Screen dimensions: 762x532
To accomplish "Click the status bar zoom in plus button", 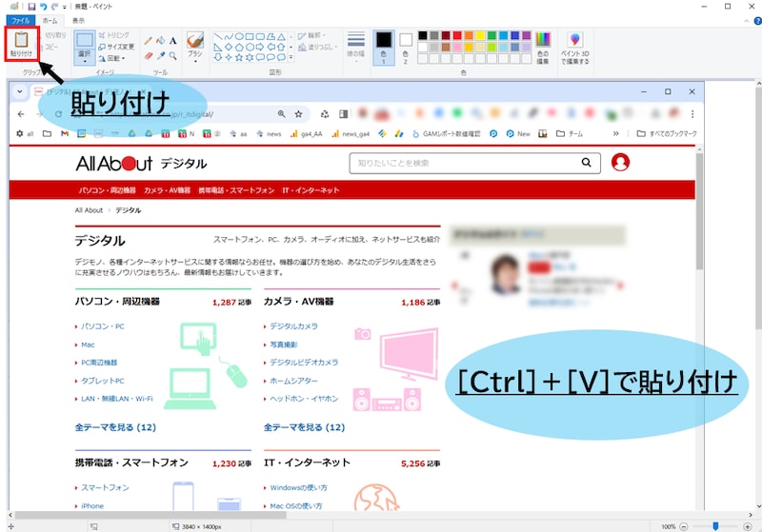I will coord(748,526).
